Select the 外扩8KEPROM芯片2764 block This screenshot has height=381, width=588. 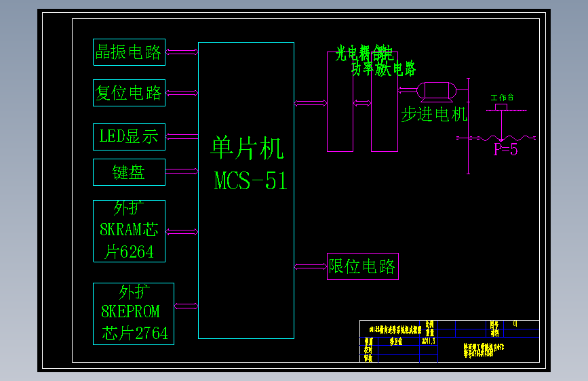(x=134, y=314)
